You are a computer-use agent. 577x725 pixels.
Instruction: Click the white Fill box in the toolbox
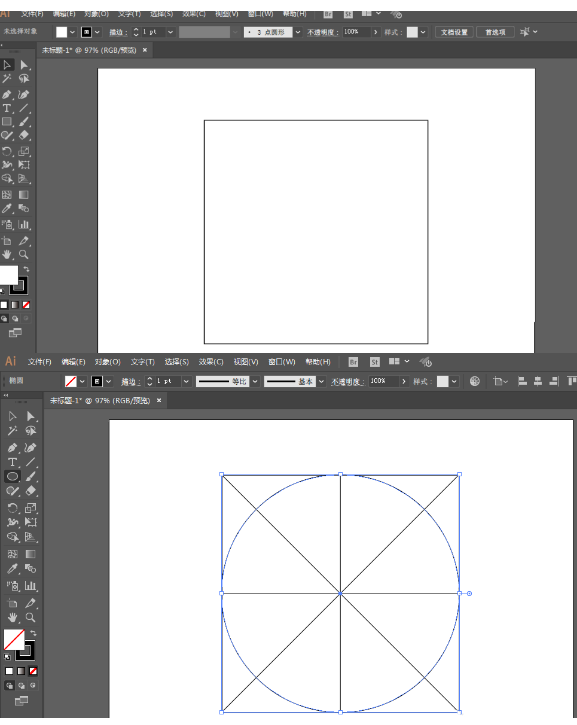9,275
